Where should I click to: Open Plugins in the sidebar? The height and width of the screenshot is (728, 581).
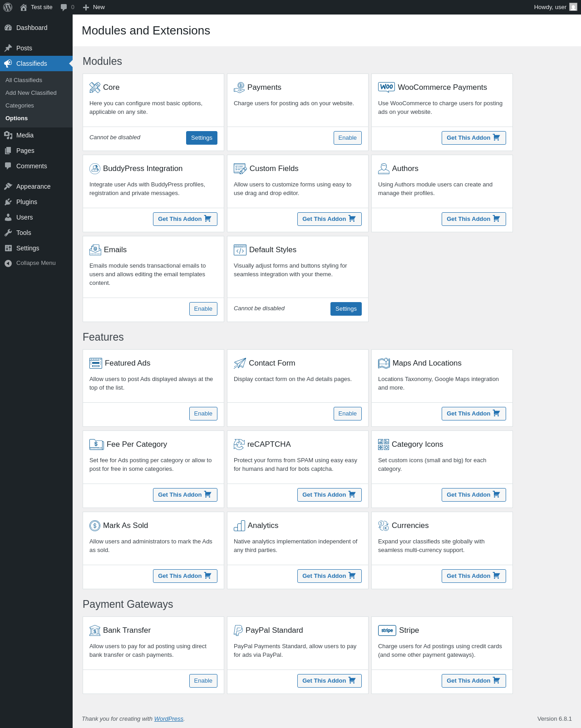(x=36, y=202)
